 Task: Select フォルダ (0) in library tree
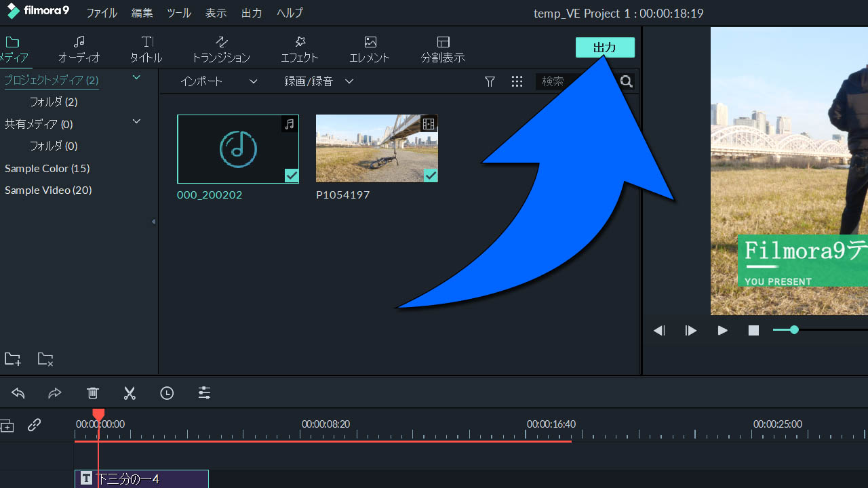(x=54, y=146)
